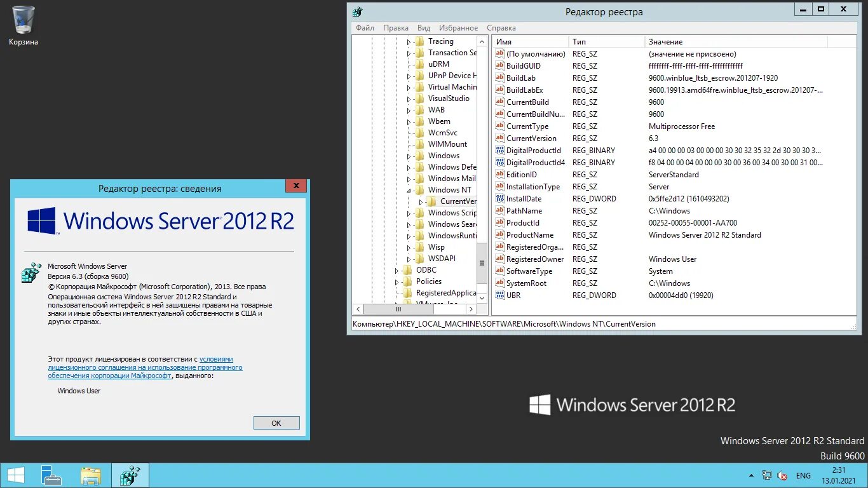Select BuildGUID value icon
This screenshot has width=868, height=488.
coord(499,66)
